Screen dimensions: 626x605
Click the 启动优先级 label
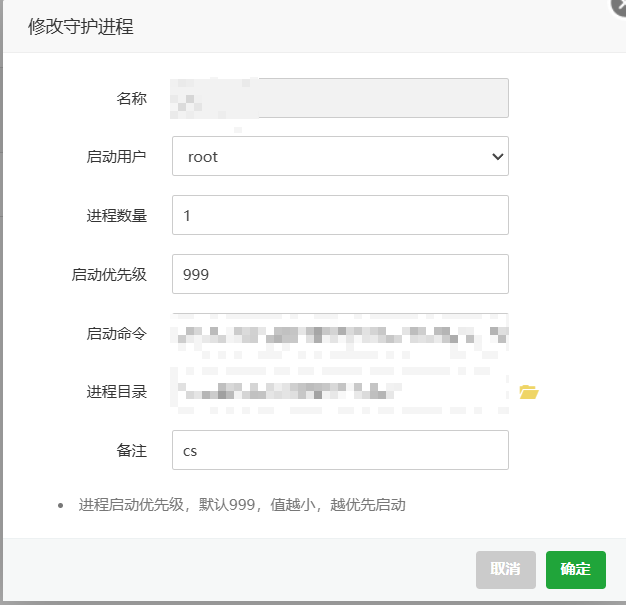110,274
